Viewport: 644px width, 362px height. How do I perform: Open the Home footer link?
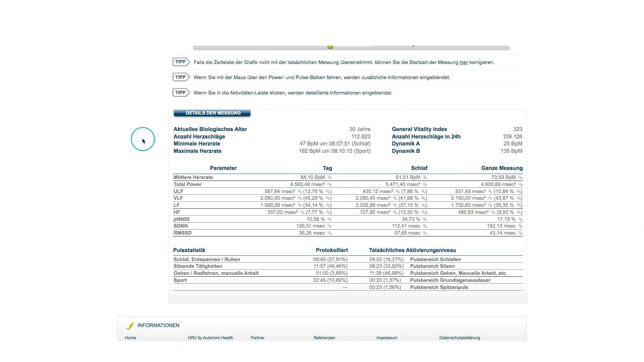click(x=130, y=338)
